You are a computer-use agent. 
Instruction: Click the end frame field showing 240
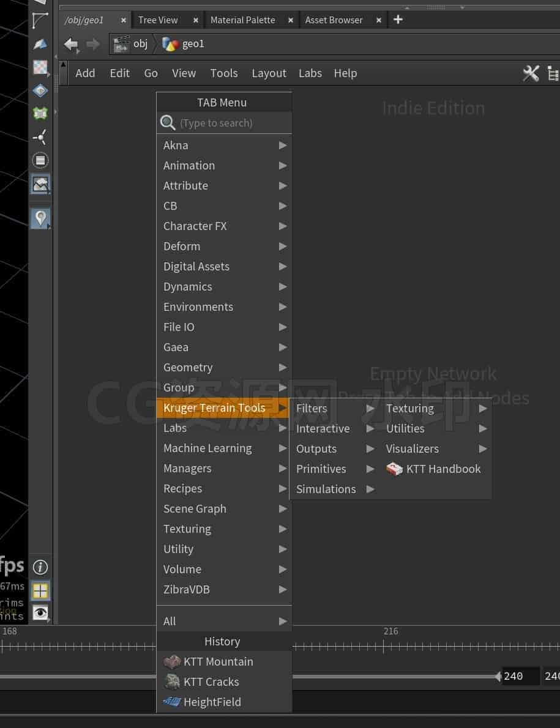(x=520, y=676)
